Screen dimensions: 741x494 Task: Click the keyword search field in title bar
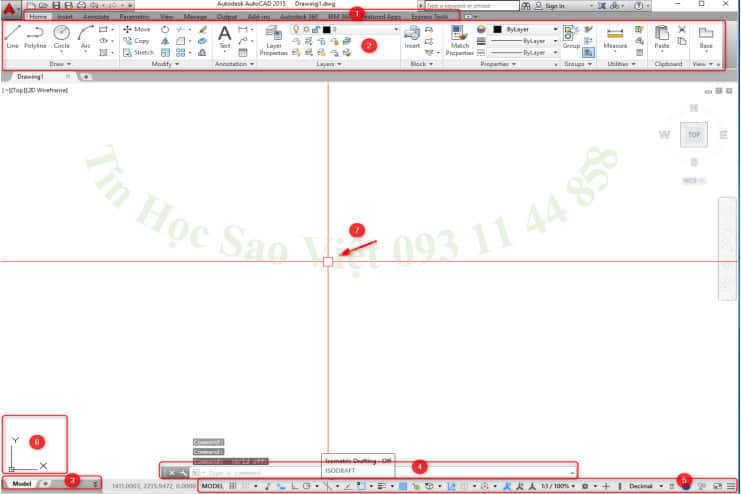point(471,6)
